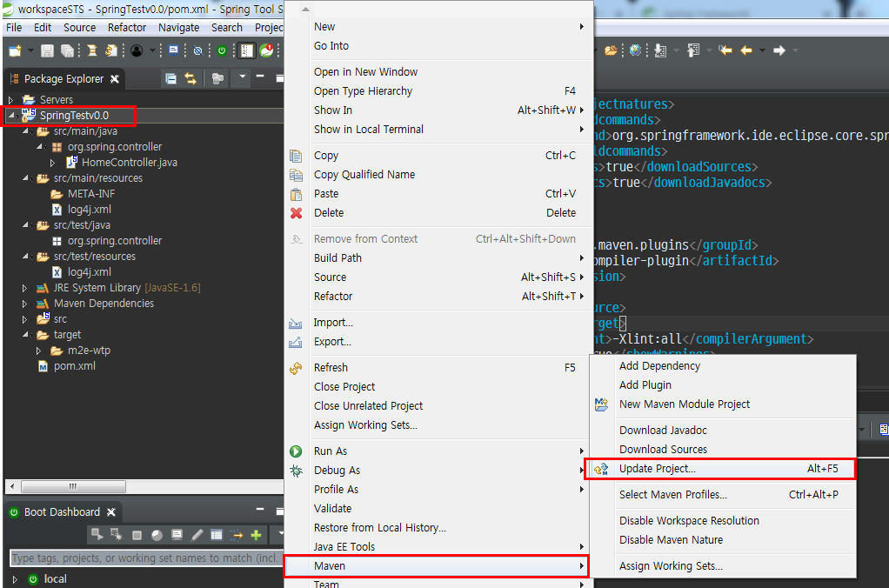Minimize the Package Explorer panel
Image resolution: width=889 pixels, height=588 pixels.
point(260,76)
